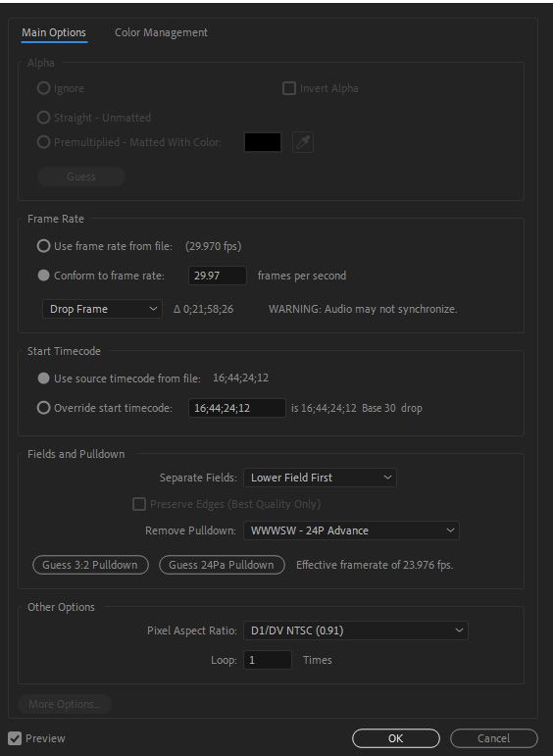553x756 pixels.
Task: Open the Remove Pulldown dropdown
Action: [x=351, y=530]
